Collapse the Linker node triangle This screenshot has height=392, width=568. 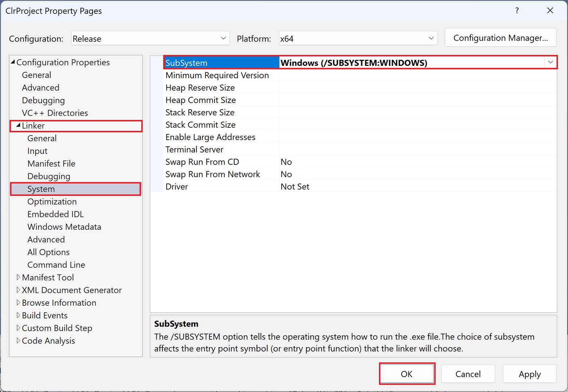18,126
